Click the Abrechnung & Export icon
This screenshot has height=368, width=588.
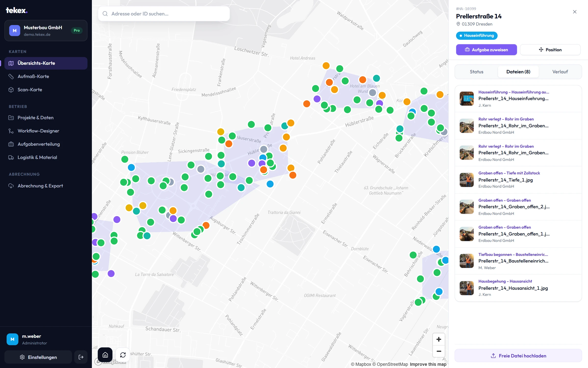[11, 186]
